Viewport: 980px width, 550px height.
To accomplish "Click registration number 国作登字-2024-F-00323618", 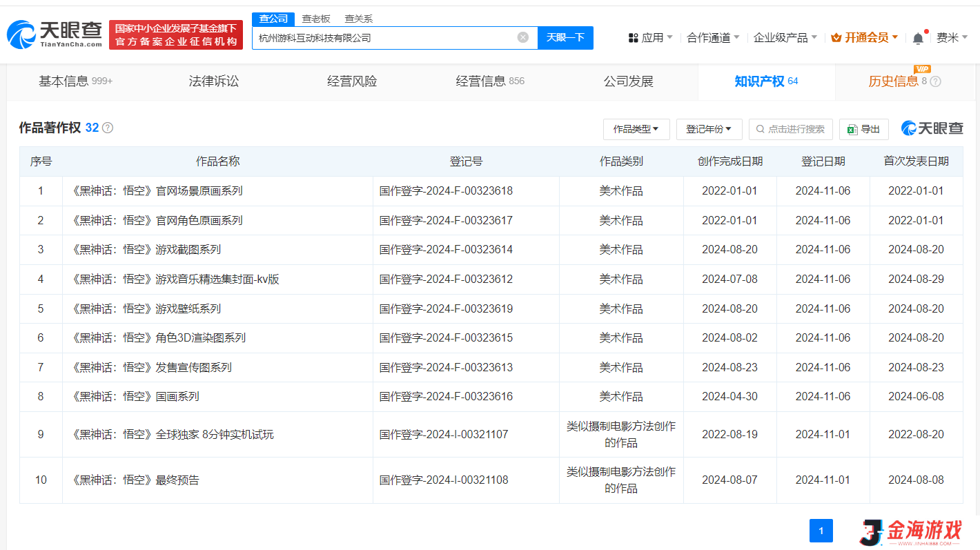I will point(446,191).
